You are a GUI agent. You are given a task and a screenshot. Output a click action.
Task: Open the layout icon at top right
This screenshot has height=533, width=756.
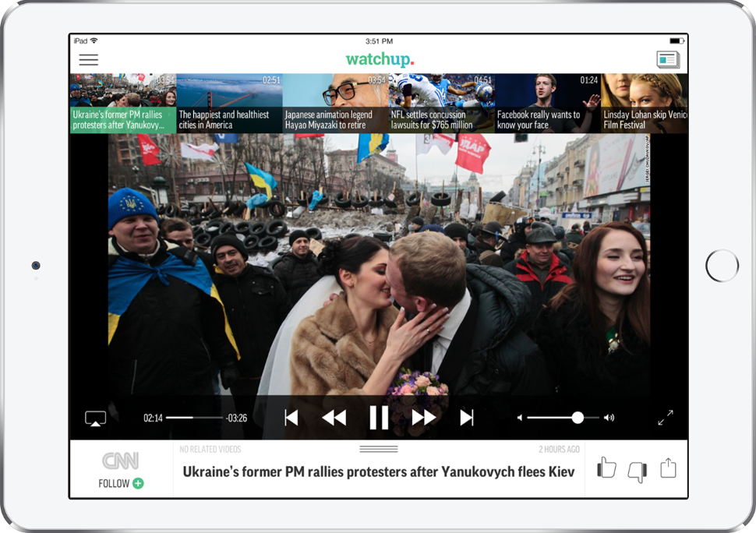(667, 58)
